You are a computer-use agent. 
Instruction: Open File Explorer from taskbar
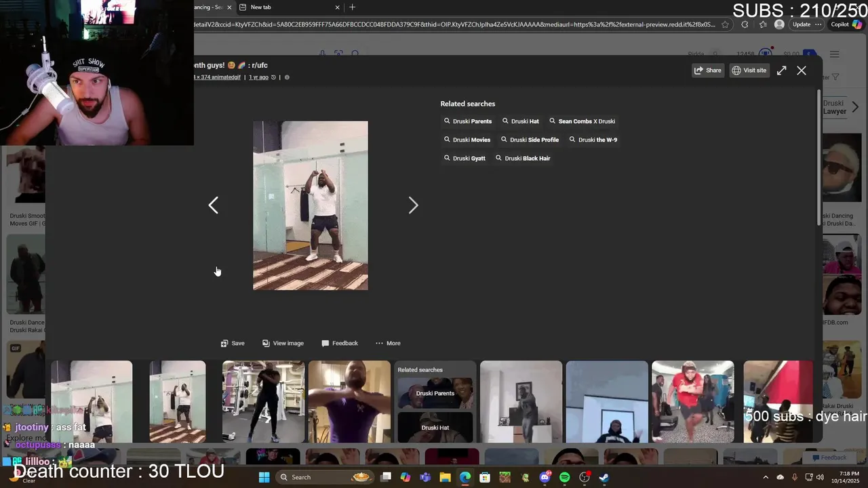click(445, 477)
